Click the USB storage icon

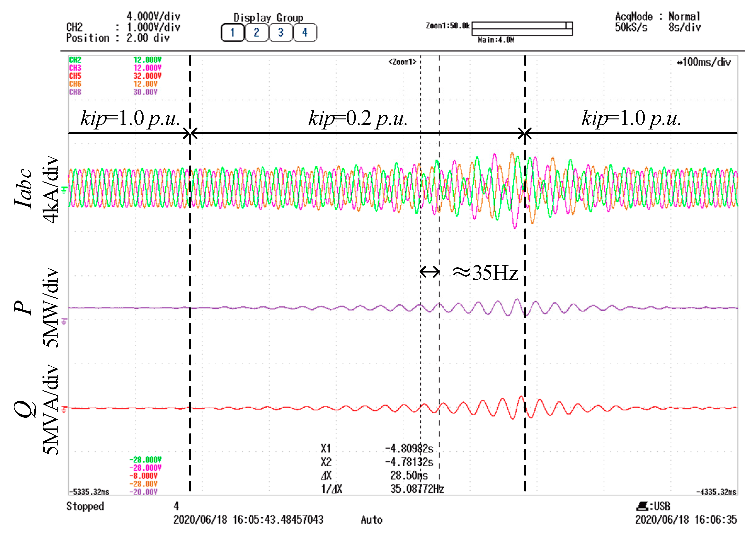tap(642, 506)
